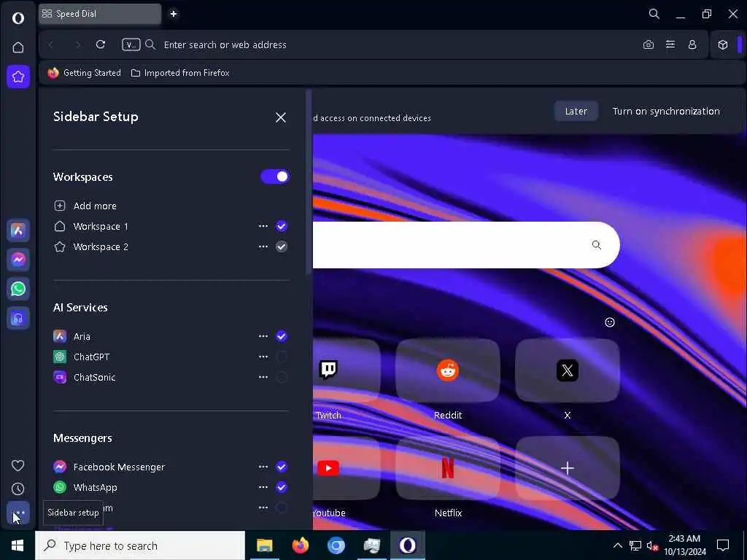Click Add more workspaces
This screenshot has height=560, width=747.
tap(85, 206)
